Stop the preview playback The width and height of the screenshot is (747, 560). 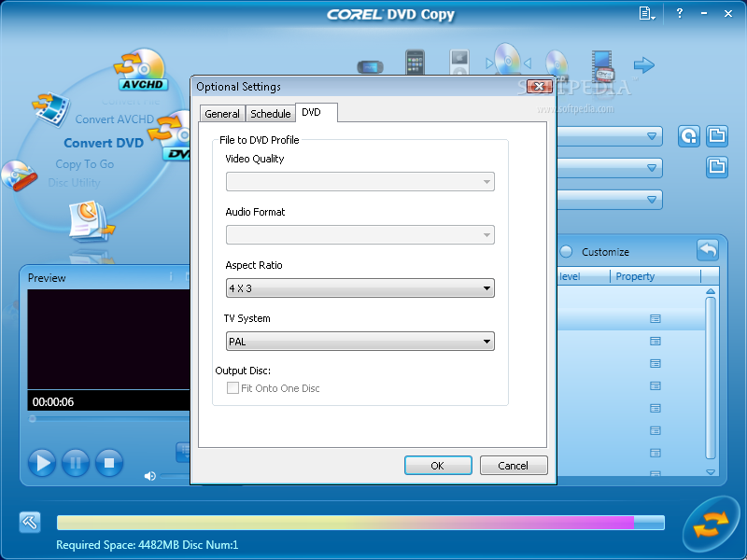pyautogui.click(x=109, y=462)
